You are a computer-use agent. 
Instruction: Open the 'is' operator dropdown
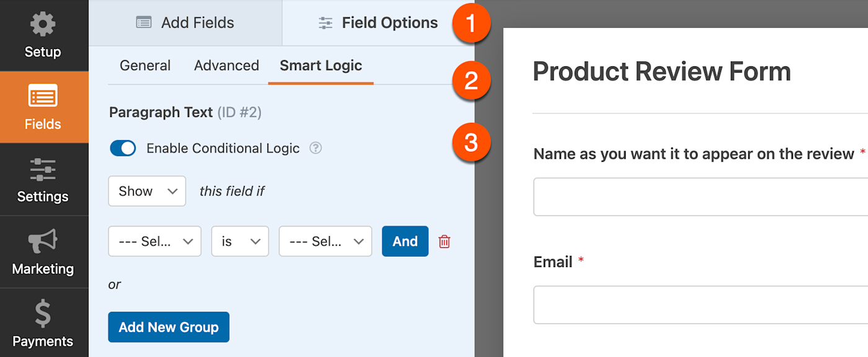(x=240, y=241)
